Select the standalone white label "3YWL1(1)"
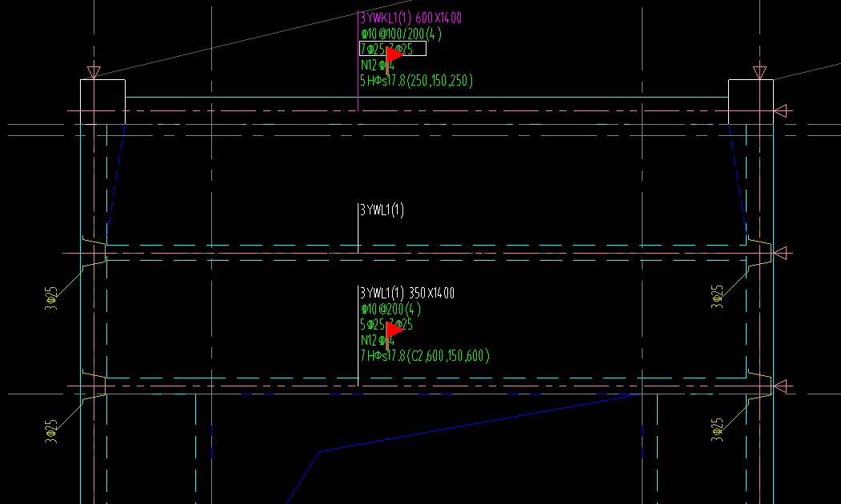The height and width of the screenshot is (504, 841). click(x=382, y=210)
